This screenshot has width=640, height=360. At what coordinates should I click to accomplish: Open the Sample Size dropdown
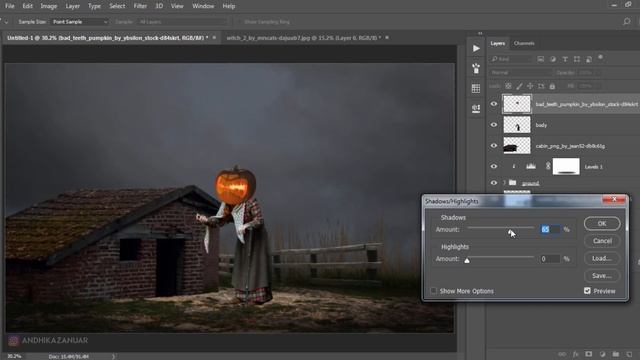[x=79, y=22]
